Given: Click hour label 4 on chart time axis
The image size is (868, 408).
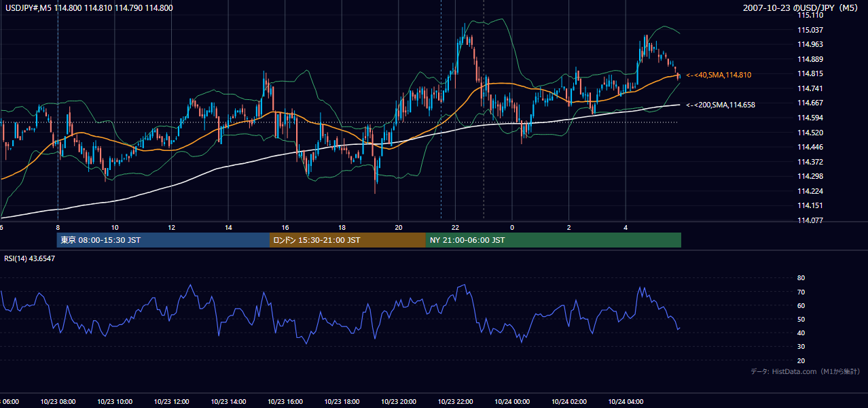Looking at the screenshot, I should click(626, 227).
